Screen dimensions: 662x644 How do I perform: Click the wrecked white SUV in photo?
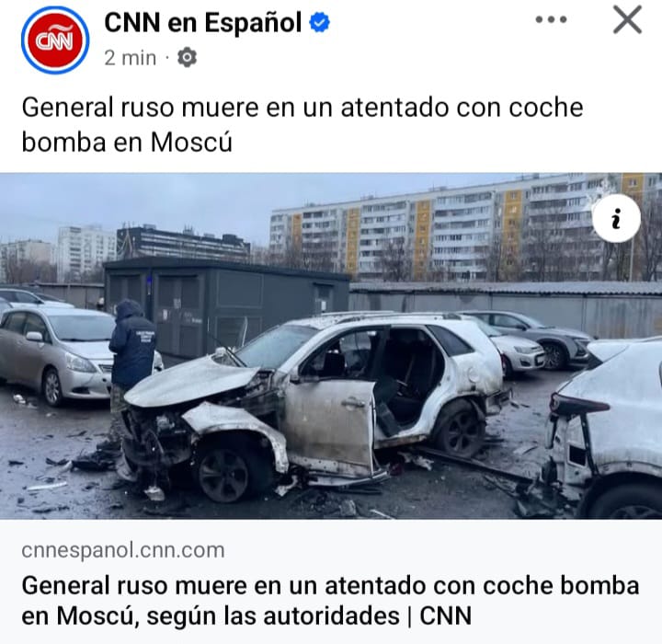point(314,406)
